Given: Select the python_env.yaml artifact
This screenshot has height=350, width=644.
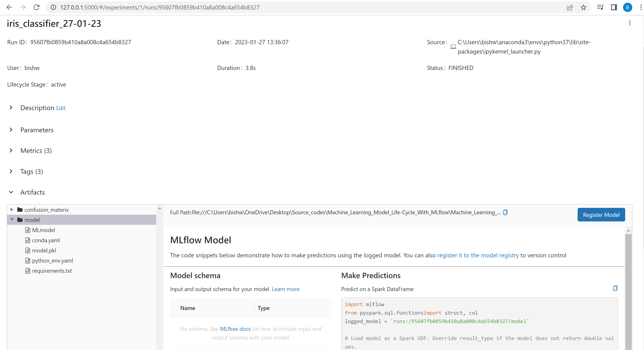Looking at the screenshot, I should (x=53, y=261).
